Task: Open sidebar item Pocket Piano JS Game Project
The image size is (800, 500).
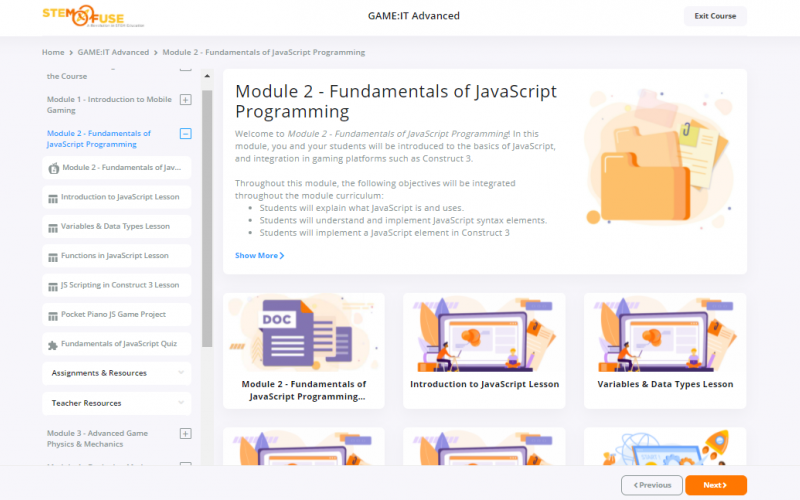Action: coord(116,315)
